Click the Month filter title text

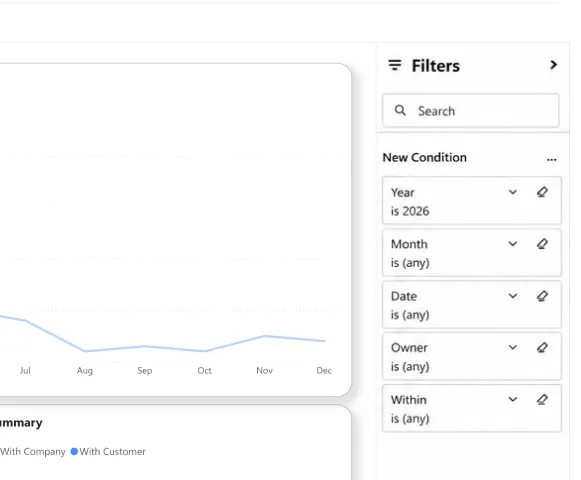coord(409,244)
